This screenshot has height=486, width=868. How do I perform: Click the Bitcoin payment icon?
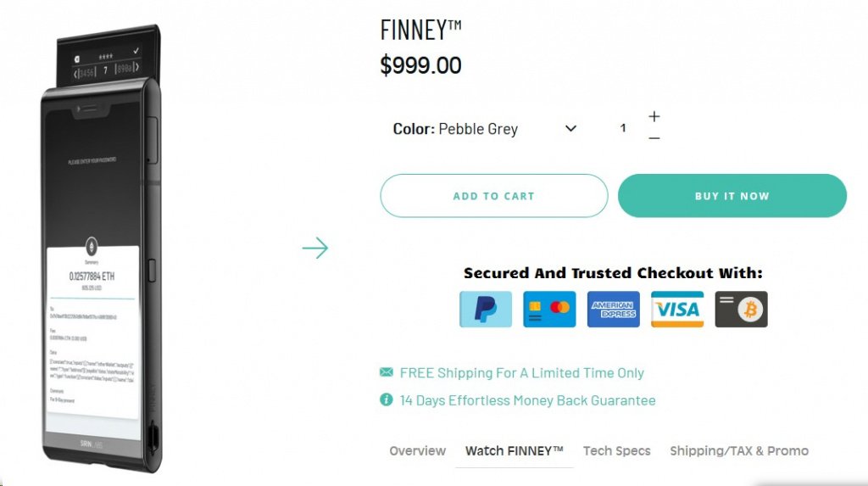point(741,310)
